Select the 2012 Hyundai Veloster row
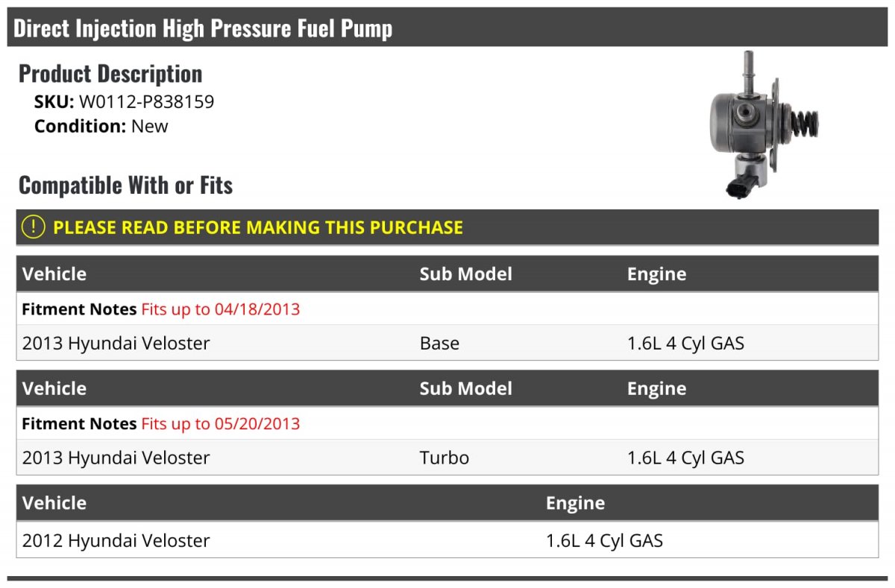The height and width of the screenshot is (588, 895). [x=447, y=540]
